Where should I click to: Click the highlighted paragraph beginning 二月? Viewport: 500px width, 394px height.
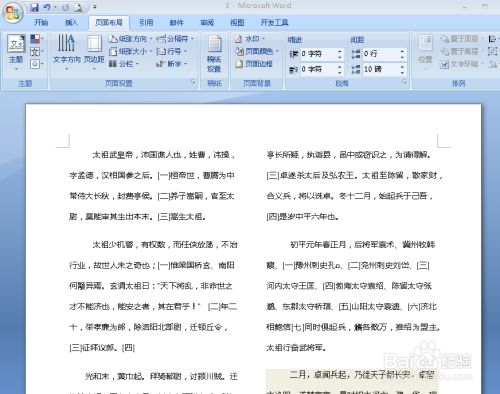tap(352, 381)
